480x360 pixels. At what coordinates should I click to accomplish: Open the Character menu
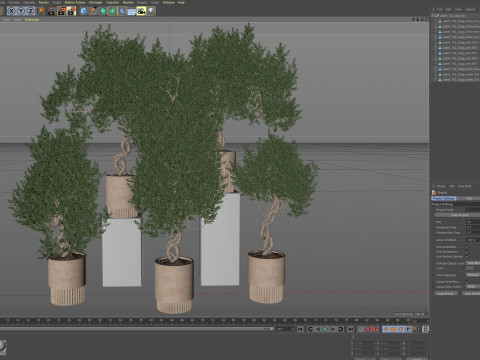coord(112,2)
